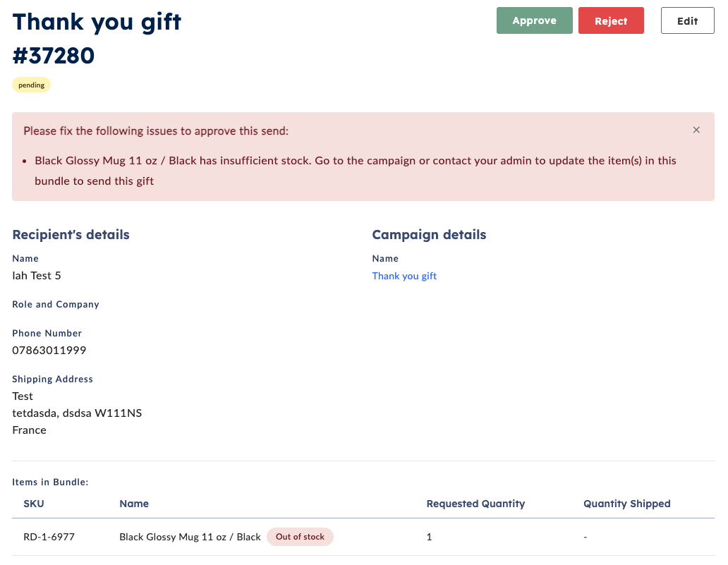
Task: Click the Black Glossy Mug item name
Action: pyautogui.click(x=189, y=537)
